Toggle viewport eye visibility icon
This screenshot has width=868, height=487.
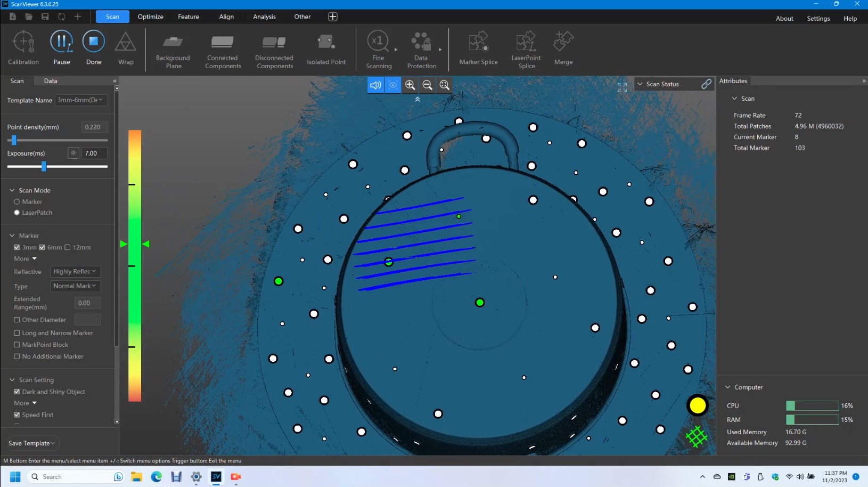[393, 85]
